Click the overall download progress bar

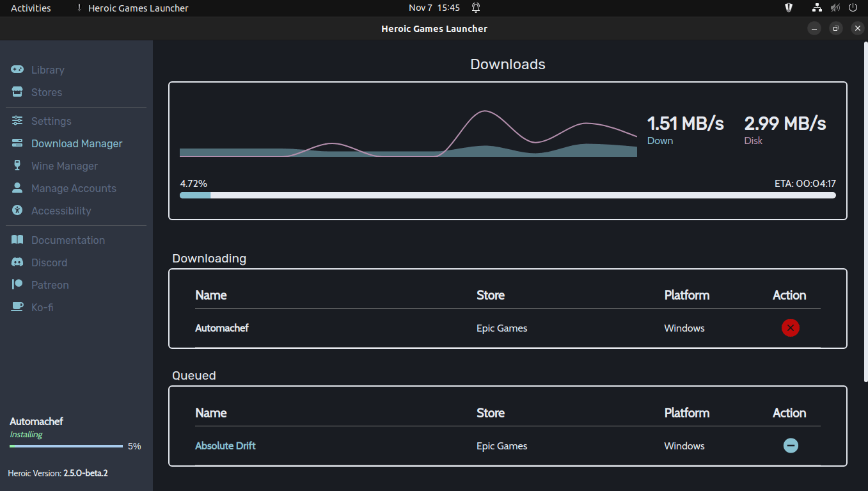pyautogui.click(x=507, y=194)
